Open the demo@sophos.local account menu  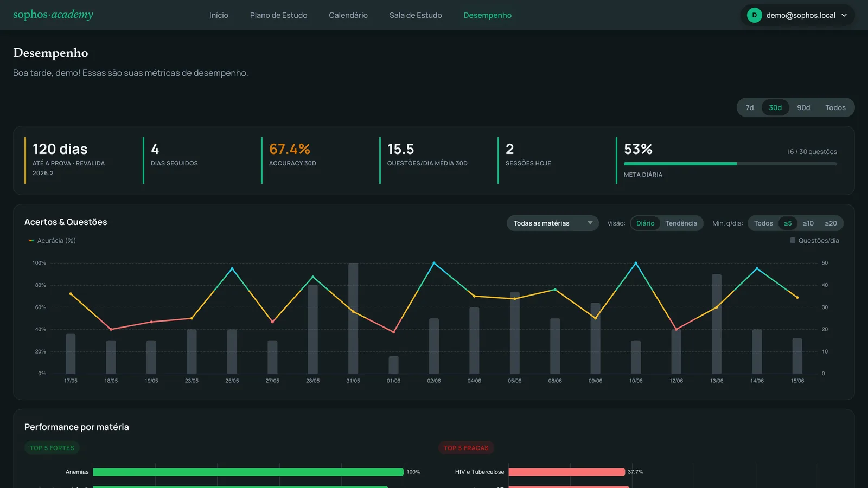point(797,15)
